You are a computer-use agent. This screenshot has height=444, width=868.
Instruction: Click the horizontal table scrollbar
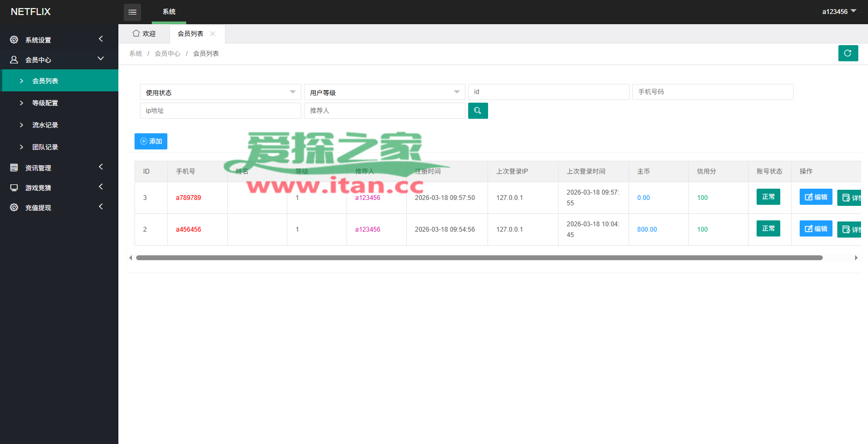[479, 258]
